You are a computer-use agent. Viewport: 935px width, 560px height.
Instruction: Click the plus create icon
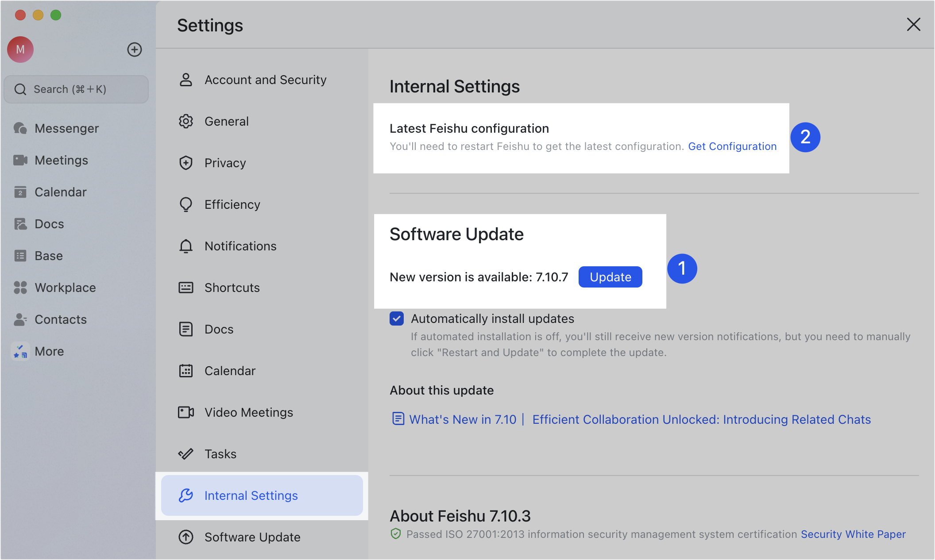pos(135,50)
